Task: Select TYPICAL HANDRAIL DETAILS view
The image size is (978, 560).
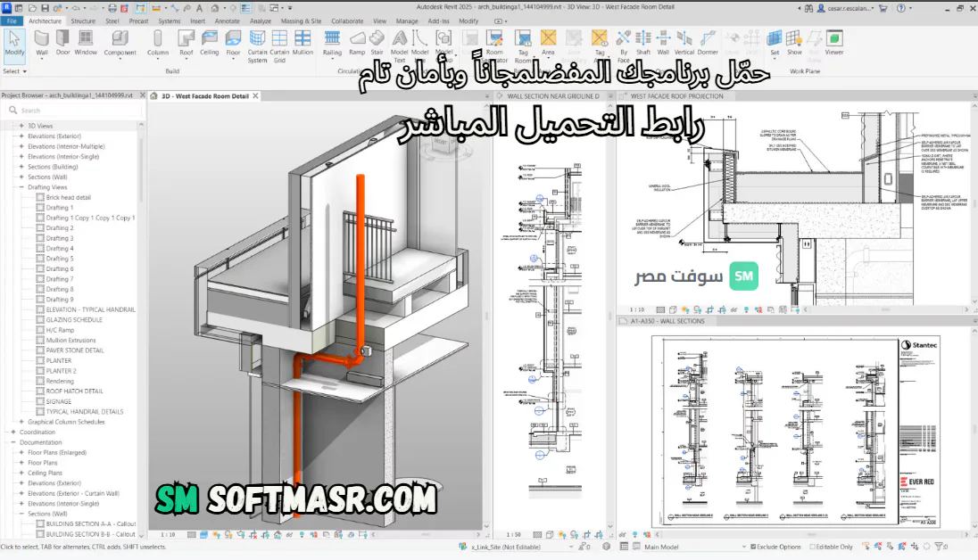Action: tap(84, 412)
